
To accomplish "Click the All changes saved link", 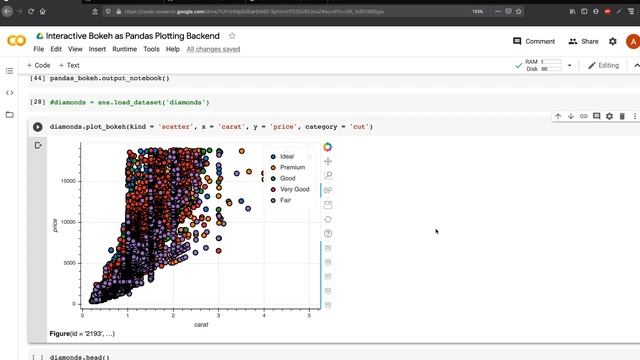I will click(213, 49).
